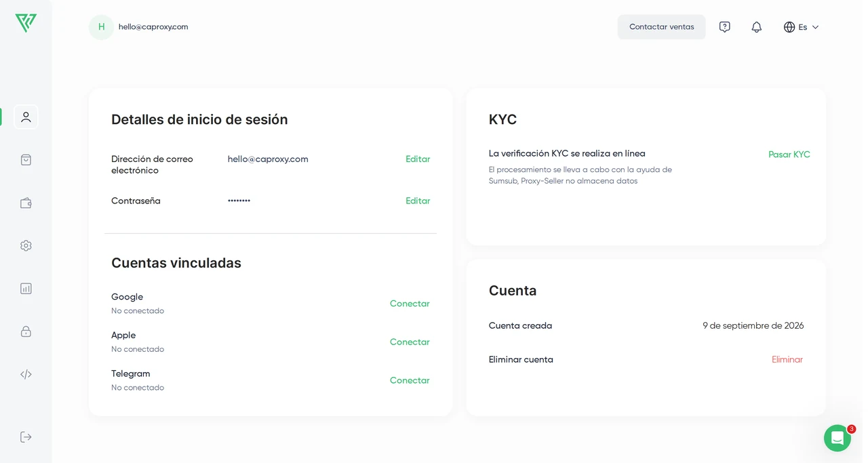Click the H user avatar

pyautogui.click(x=101, y=27)
